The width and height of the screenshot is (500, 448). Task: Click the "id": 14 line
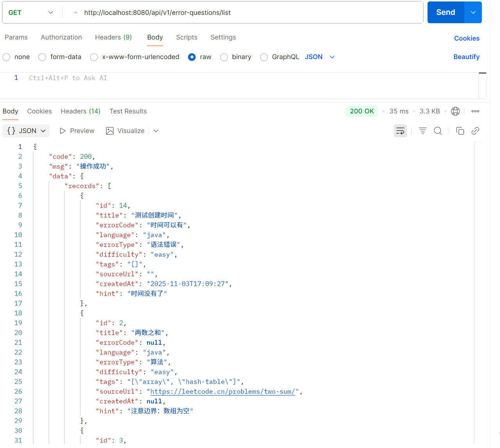[x=113, y=206]
